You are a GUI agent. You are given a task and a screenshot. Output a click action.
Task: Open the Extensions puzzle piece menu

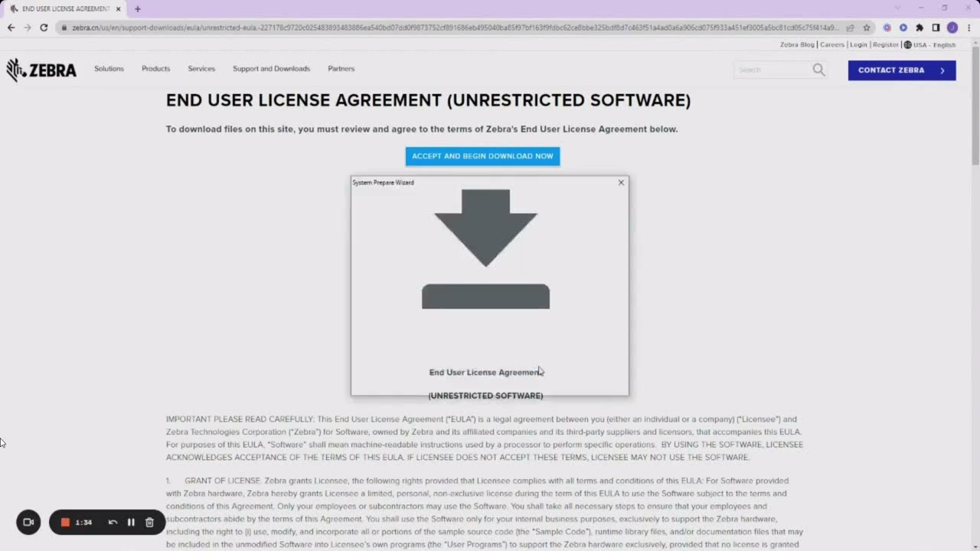click(x=920, y=28)
